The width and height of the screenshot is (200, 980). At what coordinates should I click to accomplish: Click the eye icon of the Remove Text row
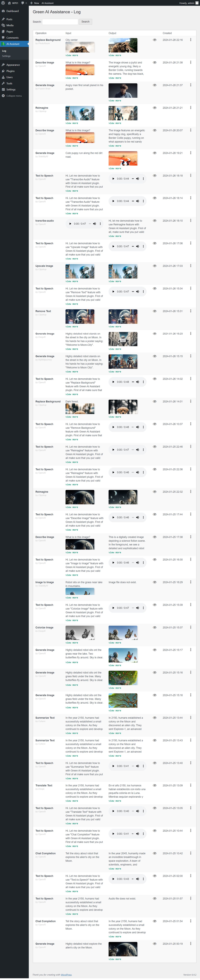tap(155, 311)
